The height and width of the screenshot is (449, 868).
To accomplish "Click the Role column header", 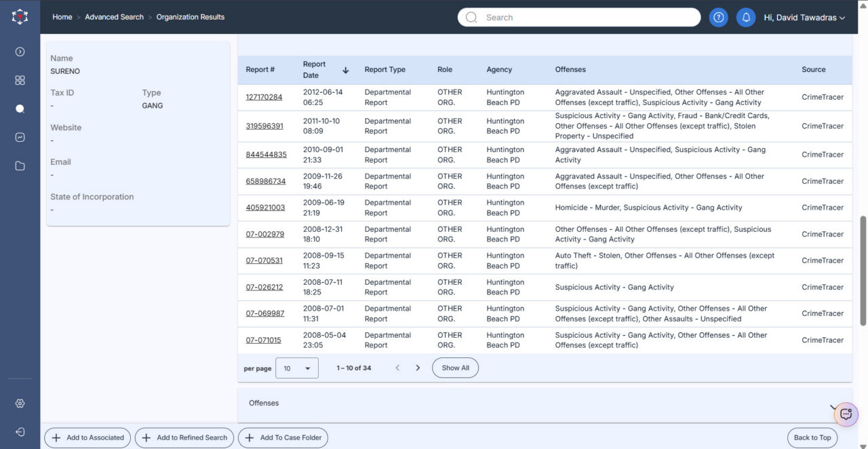I will (445, 70).
